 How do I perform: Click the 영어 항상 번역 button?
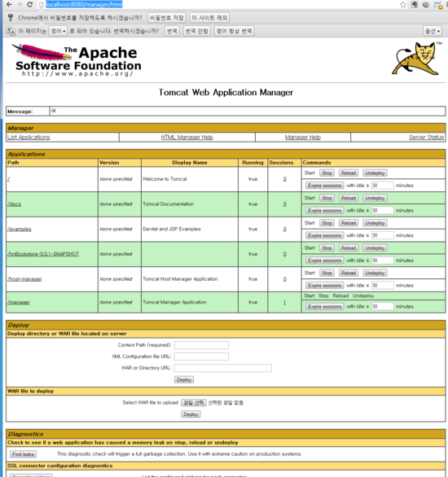click(x=234, y=31)
